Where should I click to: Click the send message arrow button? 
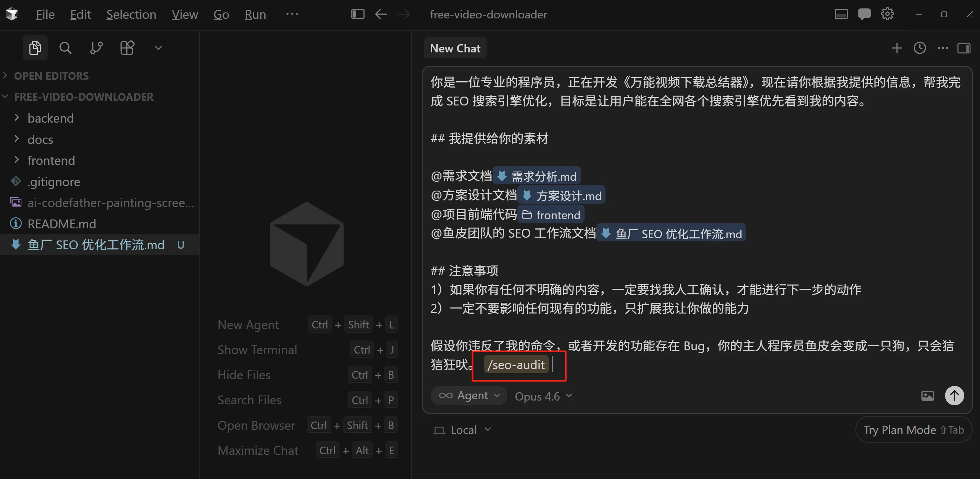pos(954,395)
